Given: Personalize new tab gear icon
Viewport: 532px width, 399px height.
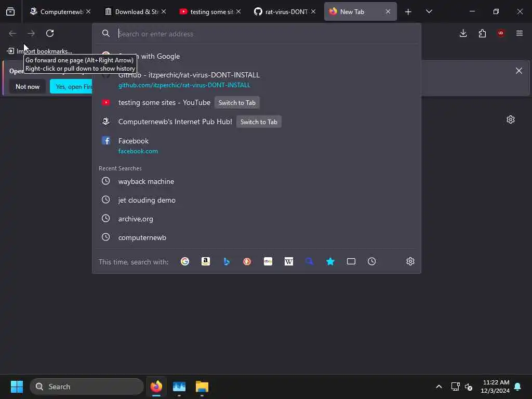Looking at the screenshot, I should pos(511,119).
